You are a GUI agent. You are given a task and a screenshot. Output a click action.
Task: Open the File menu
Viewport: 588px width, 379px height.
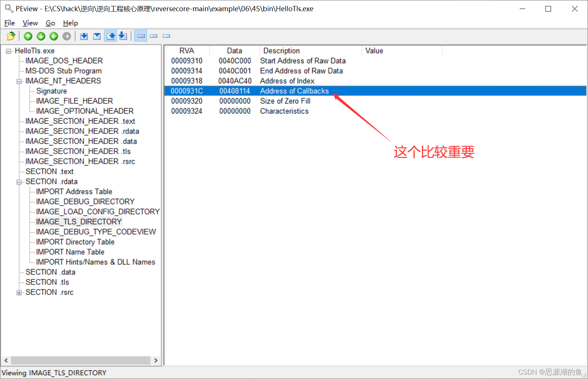pos(9,23)
